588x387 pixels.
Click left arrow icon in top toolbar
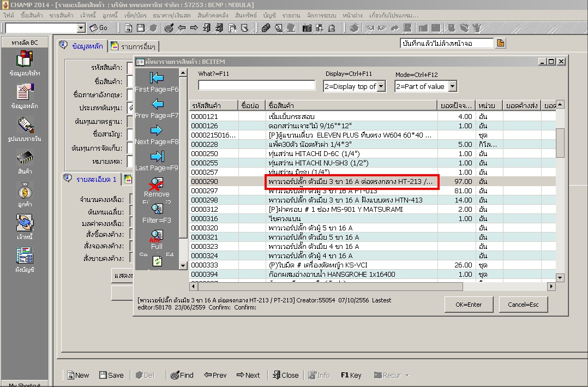pos(182,28)
